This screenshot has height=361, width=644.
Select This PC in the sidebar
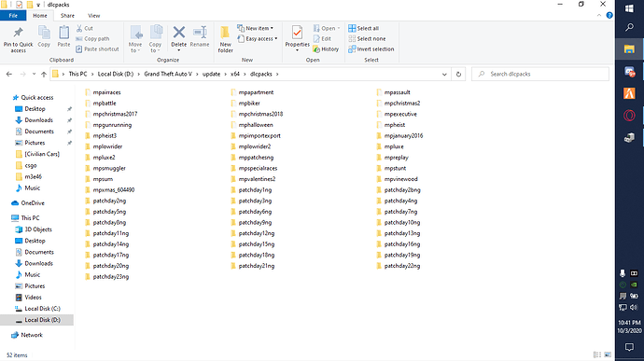coord(30,217)
